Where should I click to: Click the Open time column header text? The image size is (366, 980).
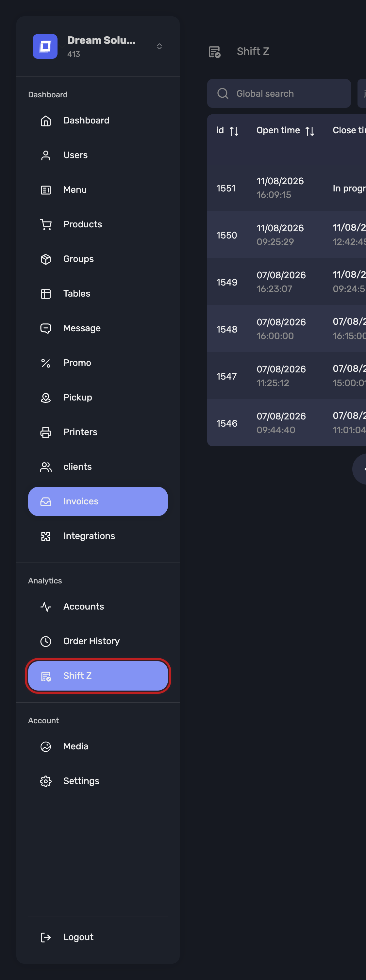point(278,130)
